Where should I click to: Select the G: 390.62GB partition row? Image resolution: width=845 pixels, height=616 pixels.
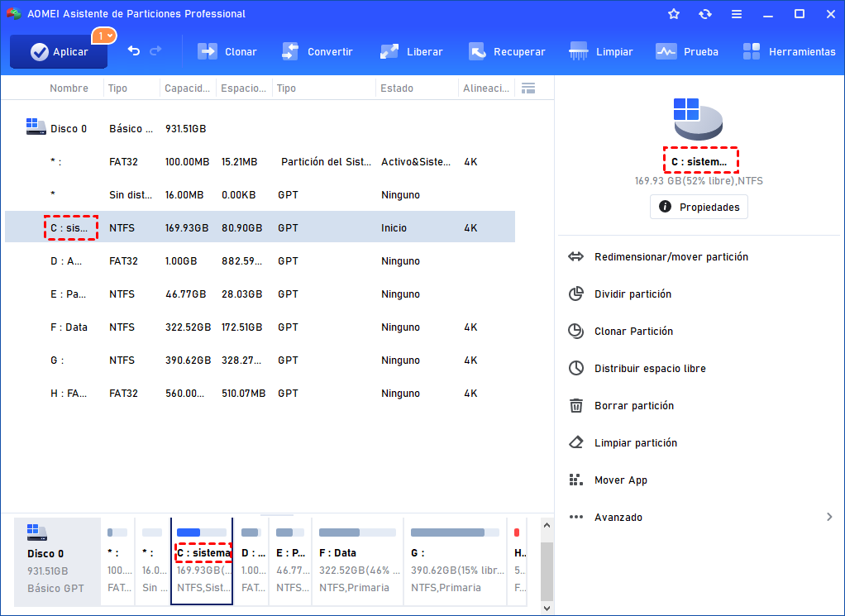(260, 360)
